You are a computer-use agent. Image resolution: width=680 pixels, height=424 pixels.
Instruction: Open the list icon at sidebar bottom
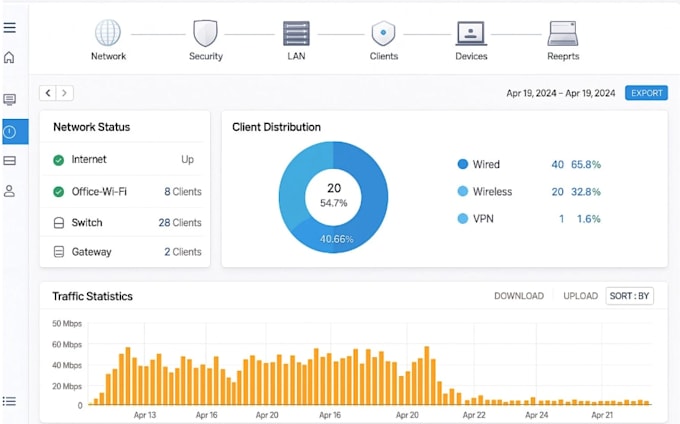9,401
